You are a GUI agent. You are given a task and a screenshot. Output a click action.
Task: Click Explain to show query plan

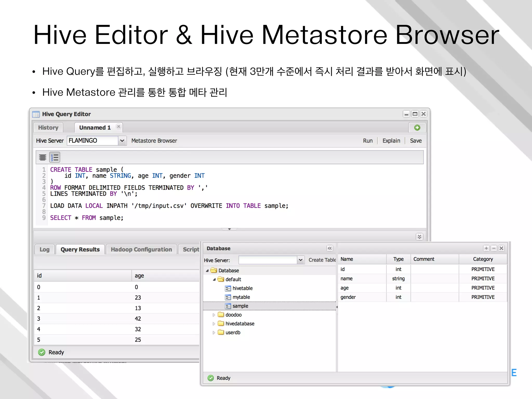pyautogui.click(x=391, y=141)
